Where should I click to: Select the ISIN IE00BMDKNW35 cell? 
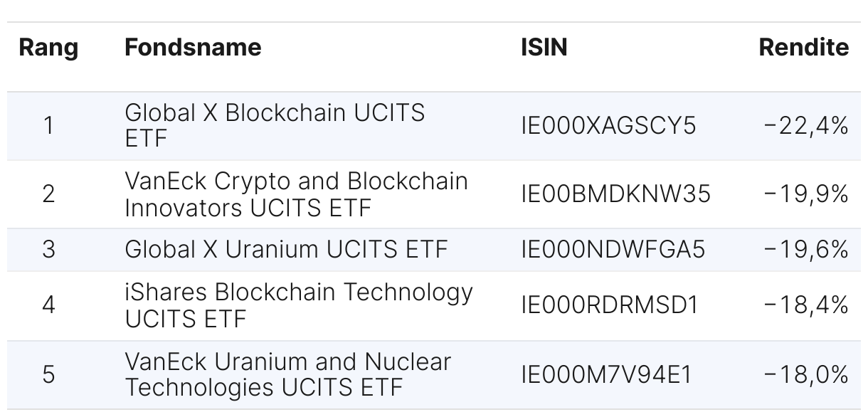(615, 194)
